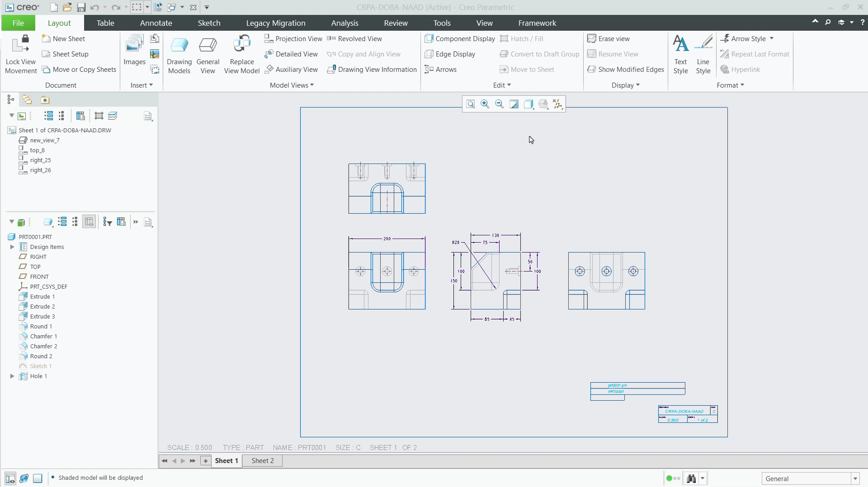Switch to the Sketch ribbon tab
The image size is (868, 487).
[x=209, y=23]
